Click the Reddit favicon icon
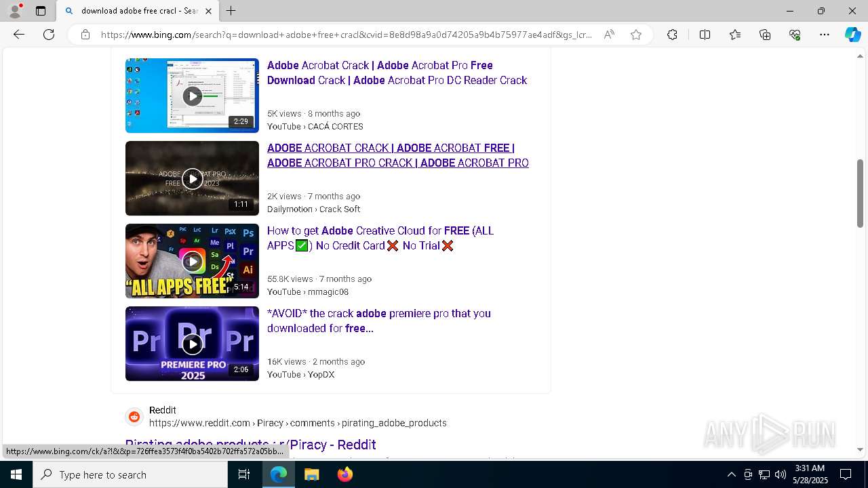Screen dimensions: 868x488 coord(134,417)
